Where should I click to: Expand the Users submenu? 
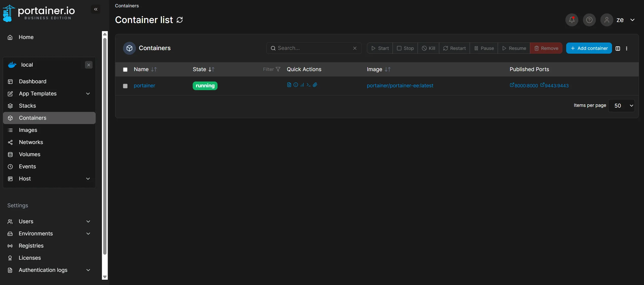(88, 221)
